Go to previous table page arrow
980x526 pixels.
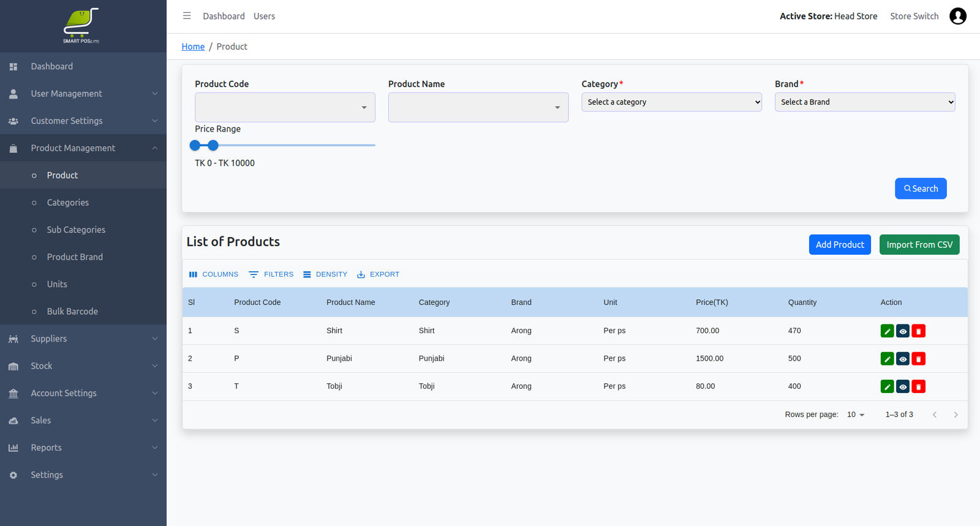pos(935,415)
